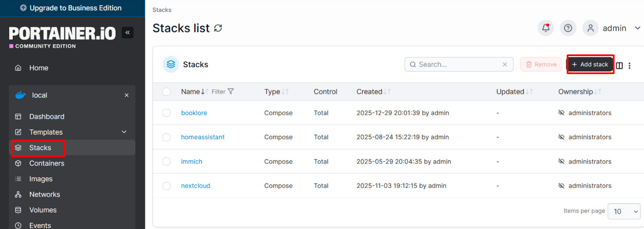Open the help question-mark icon
The image size is (644, 229).
(568, 28)
